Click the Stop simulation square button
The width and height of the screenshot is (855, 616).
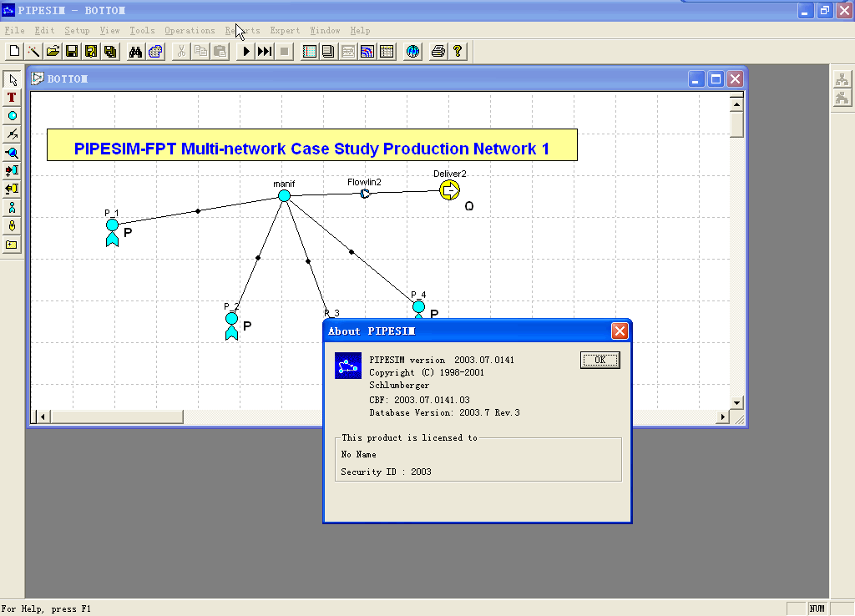(x=284, y=52)
